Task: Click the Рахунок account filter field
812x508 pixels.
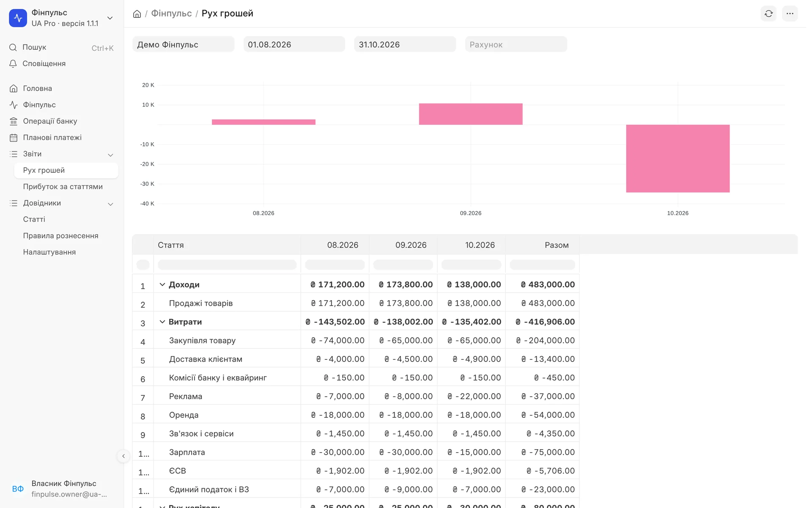Action: pos(516,44)
